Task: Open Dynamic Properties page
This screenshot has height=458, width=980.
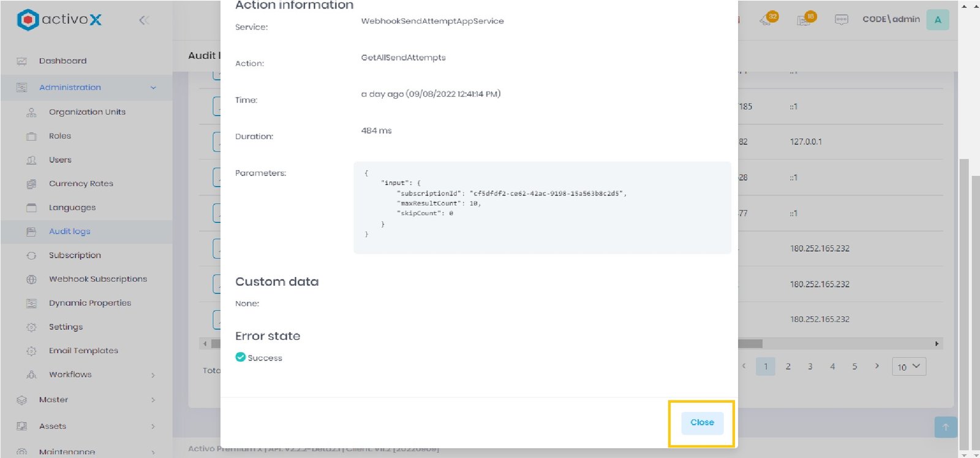Action: click(90, 303)
